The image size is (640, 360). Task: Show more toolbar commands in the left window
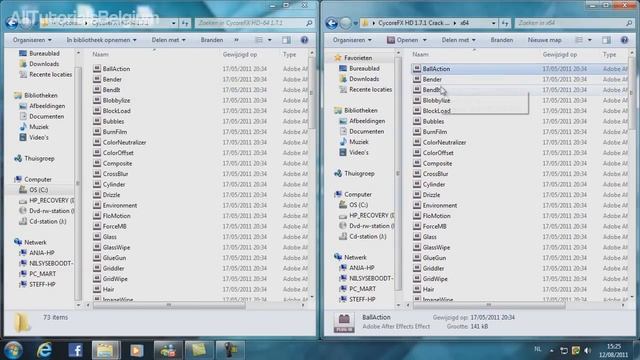pyautogui.click(x=236, y=40)
